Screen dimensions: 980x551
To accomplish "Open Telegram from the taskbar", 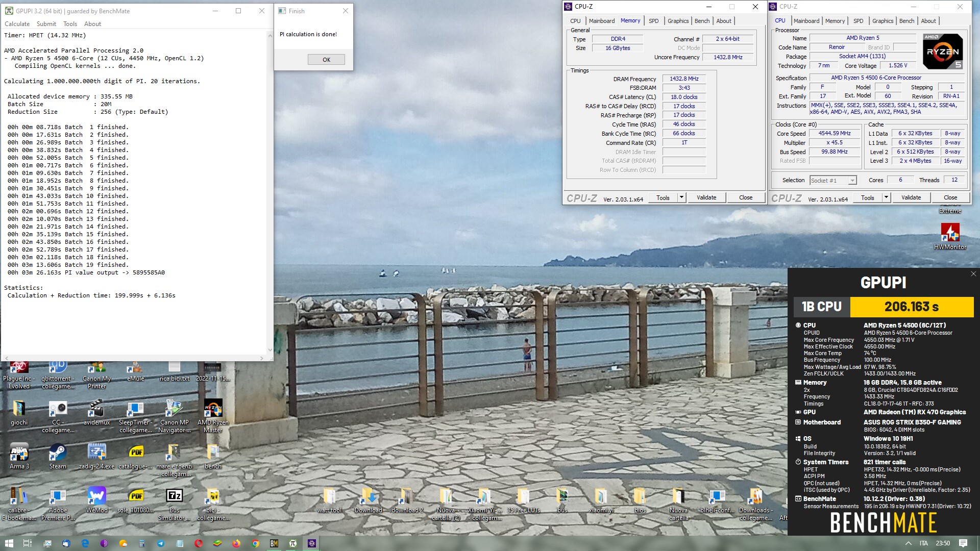I will (161, 543).
